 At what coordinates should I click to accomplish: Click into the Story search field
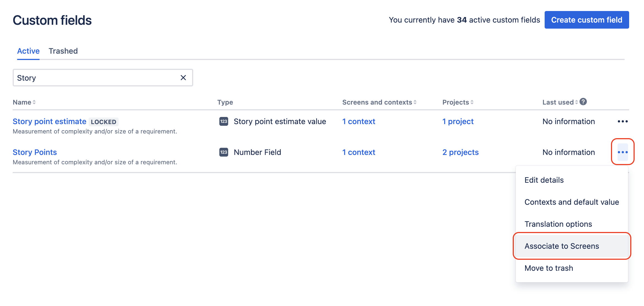(96, 78)
